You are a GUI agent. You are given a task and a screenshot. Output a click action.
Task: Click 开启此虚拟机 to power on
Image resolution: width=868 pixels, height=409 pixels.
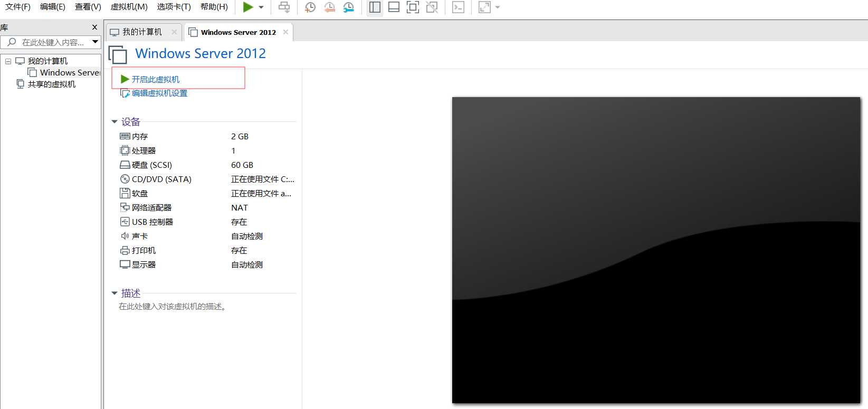(x=156, y=79)
